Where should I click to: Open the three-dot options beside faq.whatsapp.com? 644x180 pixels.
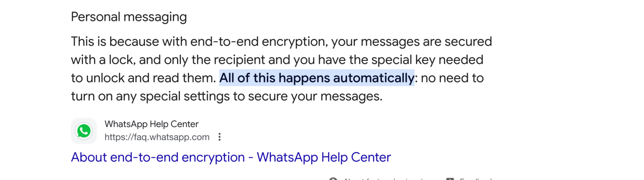220,137
